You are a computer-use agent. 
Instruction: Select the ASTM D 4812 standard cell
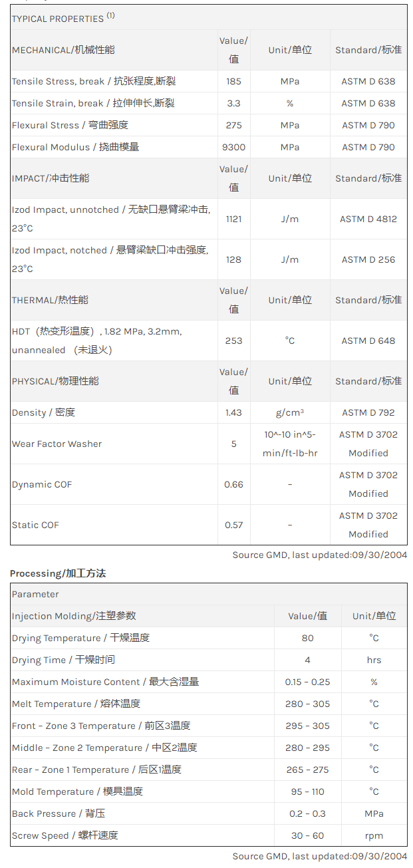click(x=368, y=219)
